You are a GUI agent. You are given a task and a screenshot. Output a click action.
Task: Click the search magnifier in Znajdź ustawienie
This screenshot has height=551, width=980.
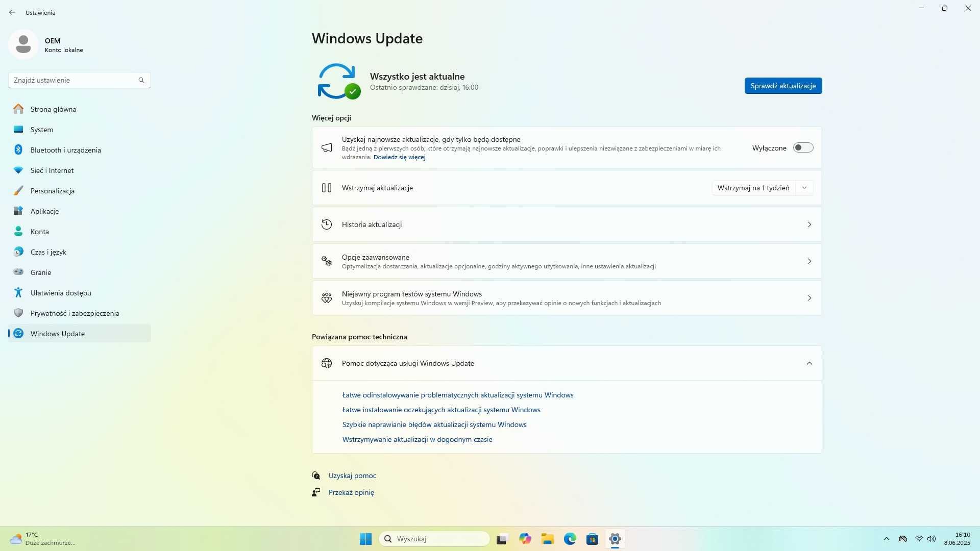(x=141, y=80)
